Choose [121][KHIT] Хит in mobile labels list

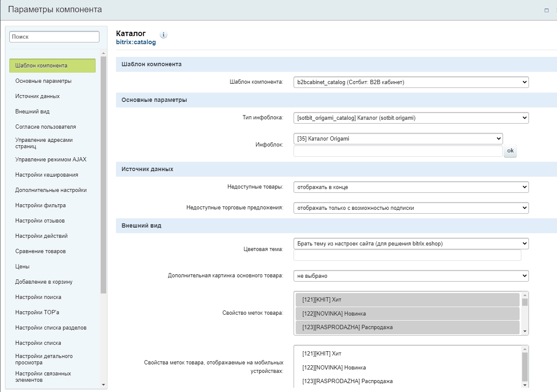[x=407, y=354]
